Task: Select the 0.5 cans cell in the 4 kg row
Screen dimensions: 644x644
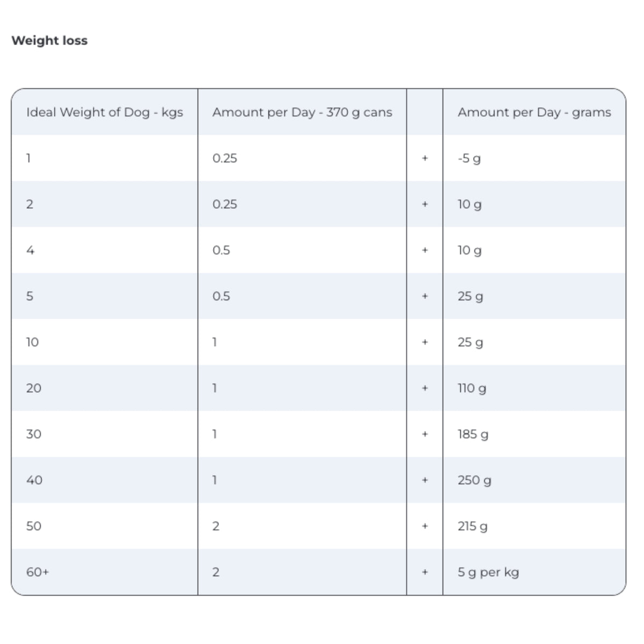Action: click(x=221, y=250)
